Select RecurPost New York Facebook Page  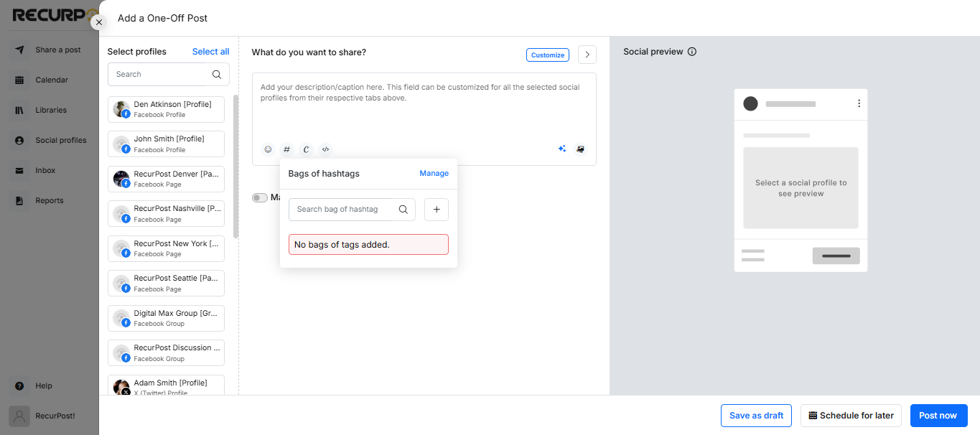click(166, 248)
